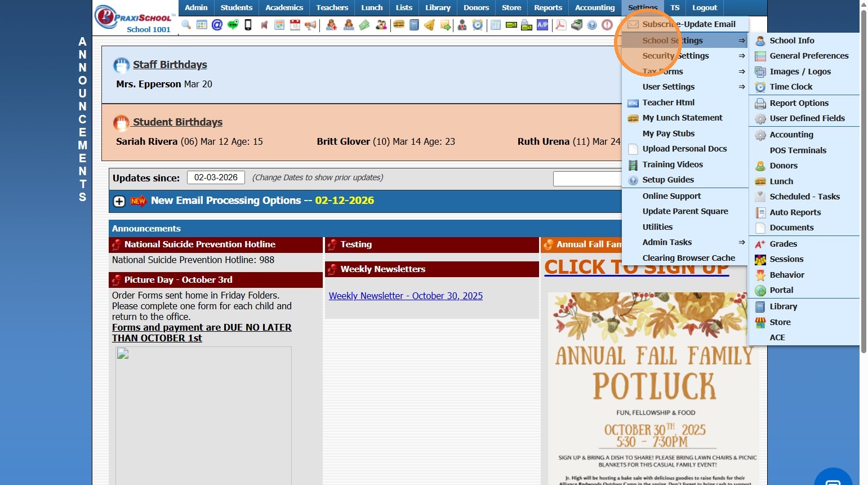Open the Student Birthdays link
The image size is (868, 485).
tap(177, 122)
